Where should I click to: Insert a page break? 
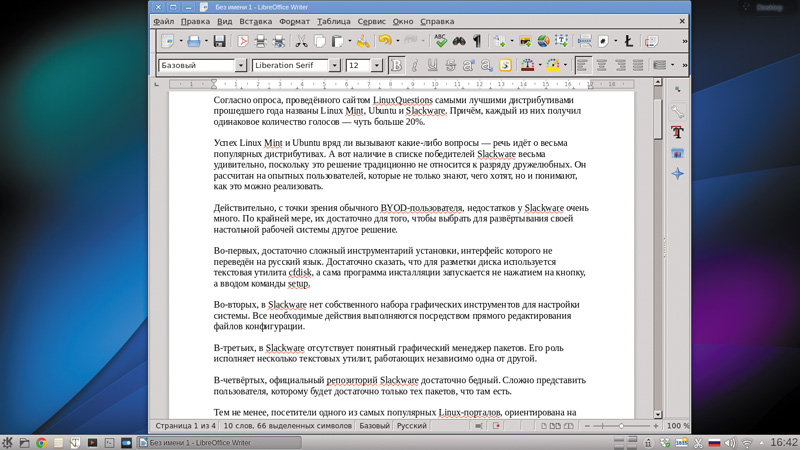585,41
